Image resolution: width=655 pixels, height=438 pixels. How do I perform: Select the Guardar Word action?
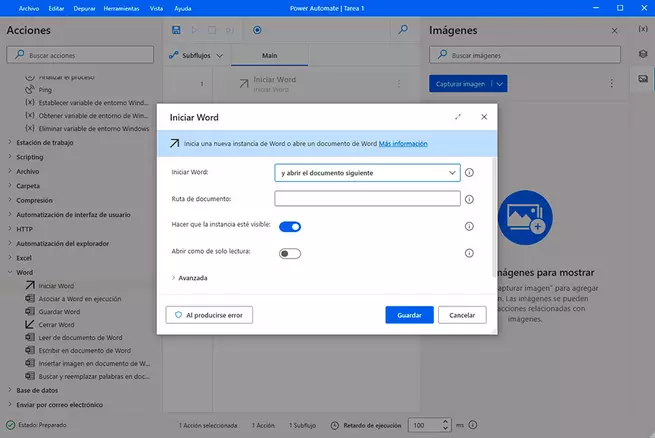[59, 312]
